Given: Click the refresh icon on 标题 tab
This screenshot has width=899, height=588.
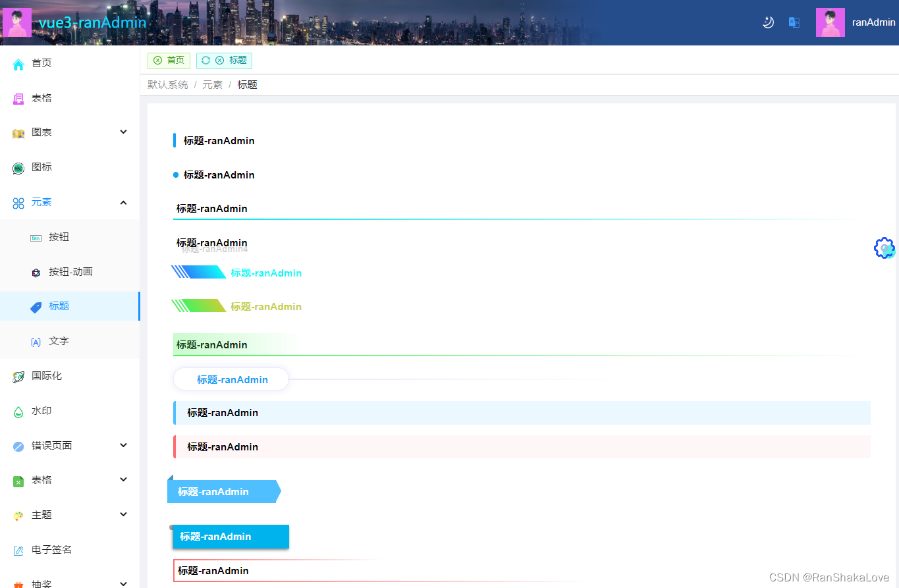Looking at the screenshot, I should click(x=205, y=61).
